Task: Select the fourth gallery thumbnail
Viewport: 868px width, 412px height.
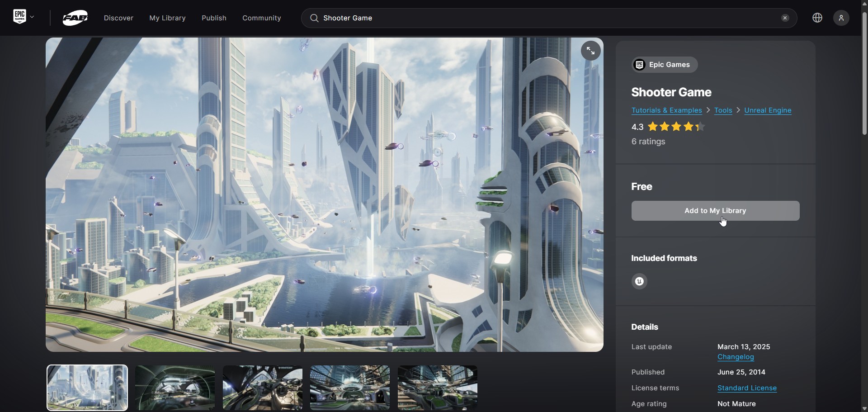Action: [x=350, y=388]
